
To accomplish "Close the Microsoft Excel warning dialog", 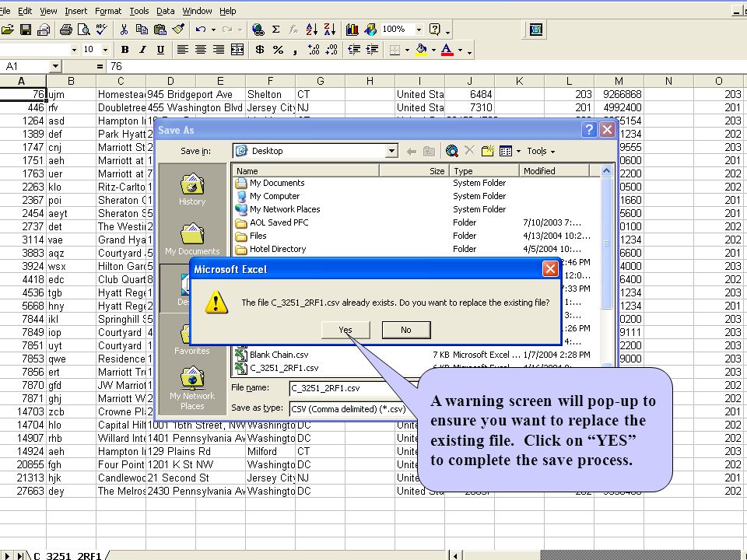I will coord(550,269).
